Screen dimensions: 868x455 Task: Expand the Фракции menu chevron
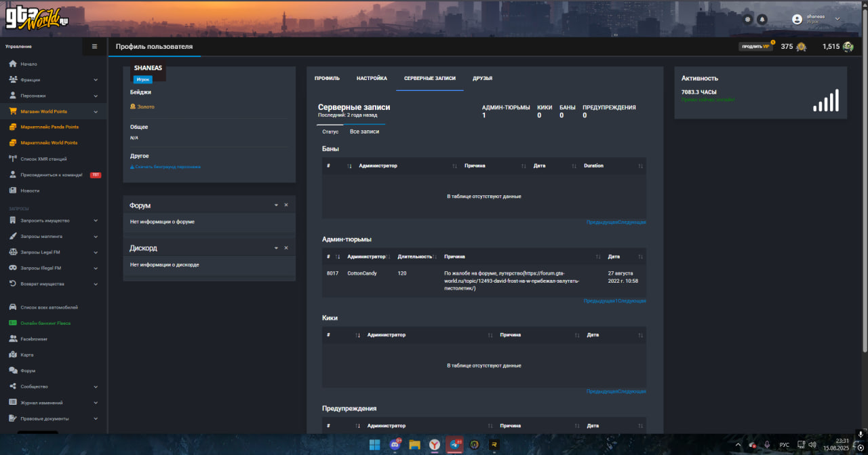tap(96, 80)
